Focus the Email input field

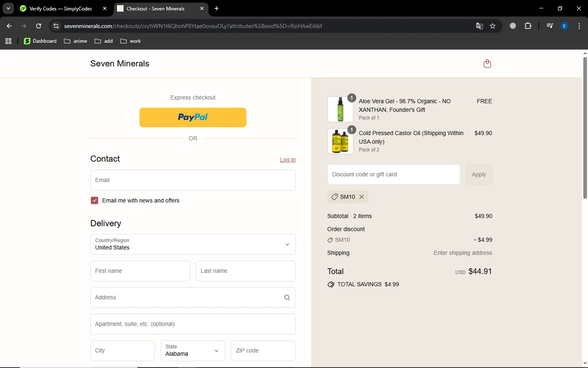tap(193, 180)
